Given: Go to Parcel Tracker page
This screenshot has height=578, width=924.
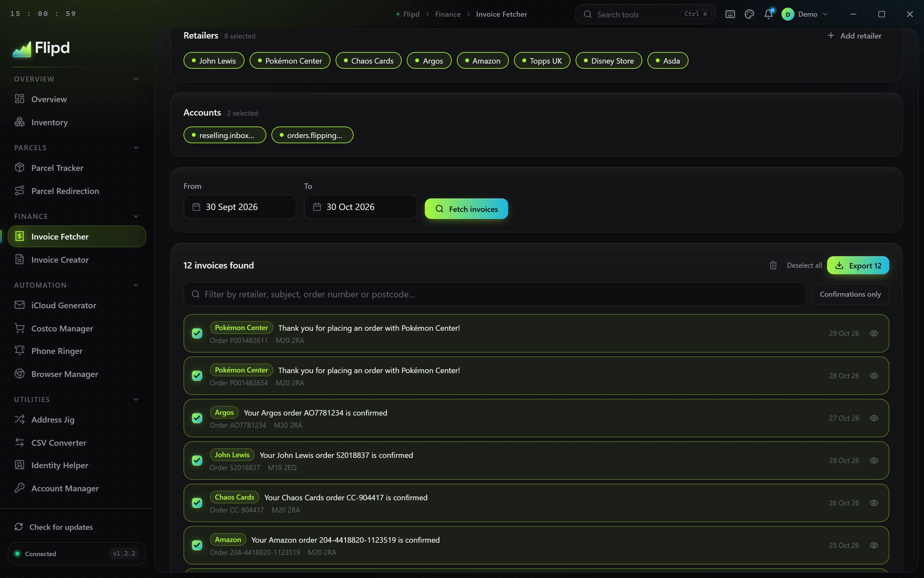Looking at the screenshot, I should (77, 168).
